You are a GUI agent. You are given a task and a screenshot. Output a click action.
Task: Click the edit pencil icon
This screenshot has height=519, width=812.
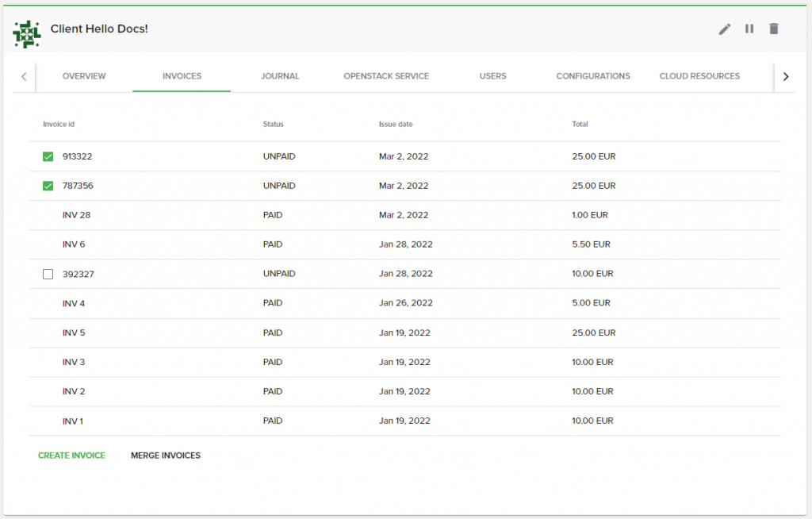coord(725,29)
